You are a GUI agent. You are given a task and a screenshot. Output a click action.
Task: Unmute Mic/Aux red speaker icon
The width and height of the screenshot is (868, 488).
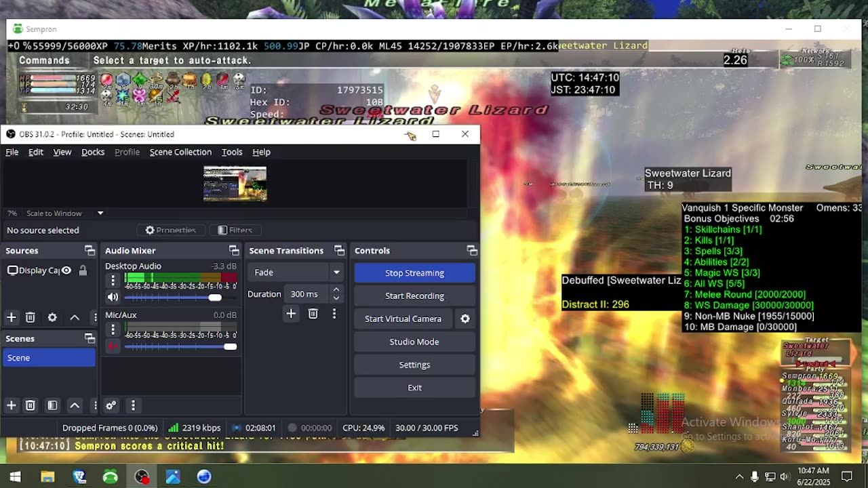coord(113,346)
